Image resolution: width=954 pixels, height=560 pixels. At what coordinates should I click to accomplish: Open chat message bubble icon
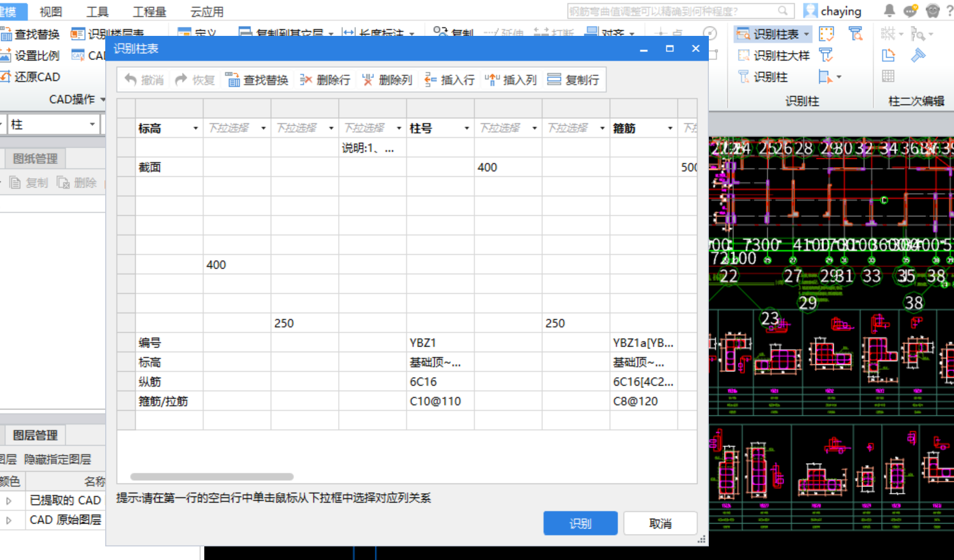coord(910,11)
